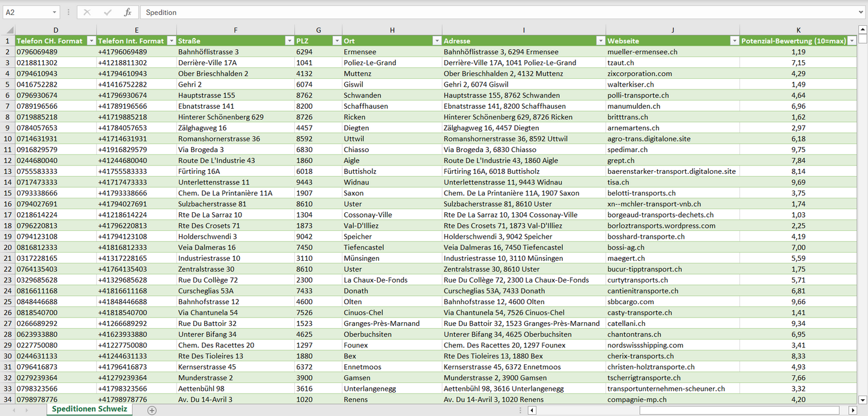The width and height of the screenshot is (868, 416).
Task: Open the Ort column filter dropdown
Action: [x=436, y=41]
